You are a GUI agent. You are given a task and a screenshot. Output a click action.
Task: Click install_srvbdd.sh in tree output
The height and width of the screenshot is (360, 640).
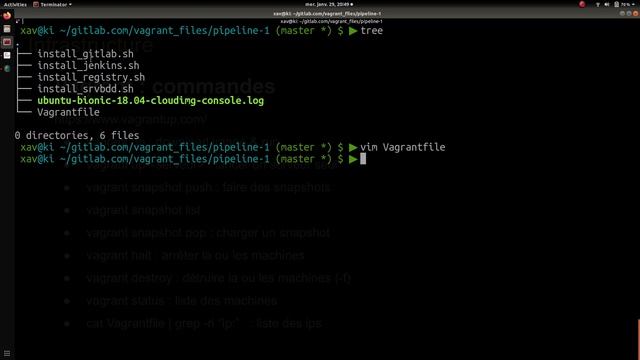pos(85,89)
